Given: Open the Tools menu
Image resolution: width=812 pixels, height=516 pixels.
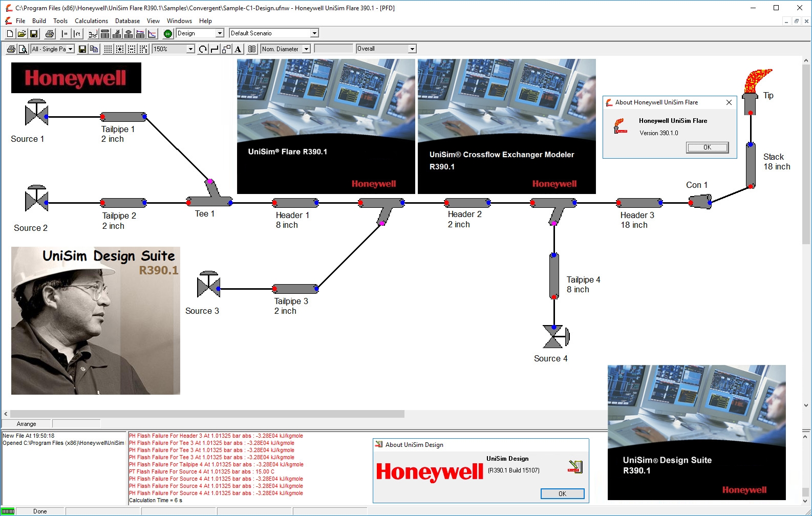Looking at the screenshot, I should click(60, 21).
